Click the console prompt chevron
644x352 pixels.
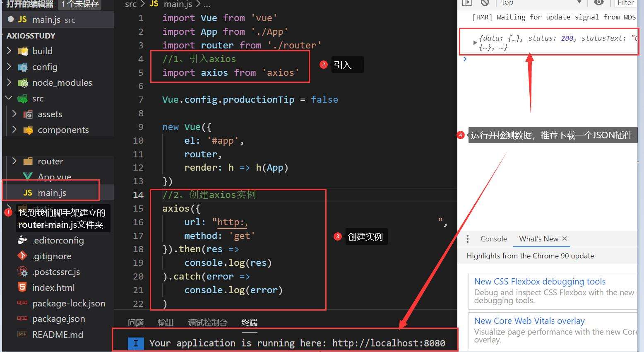pos(465,59)
